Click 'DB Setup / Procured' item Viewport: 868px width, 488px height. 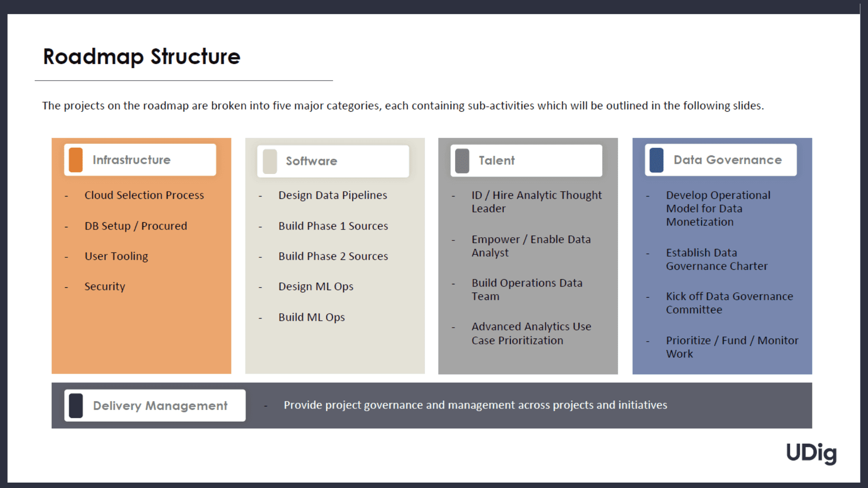coord(136,226)
